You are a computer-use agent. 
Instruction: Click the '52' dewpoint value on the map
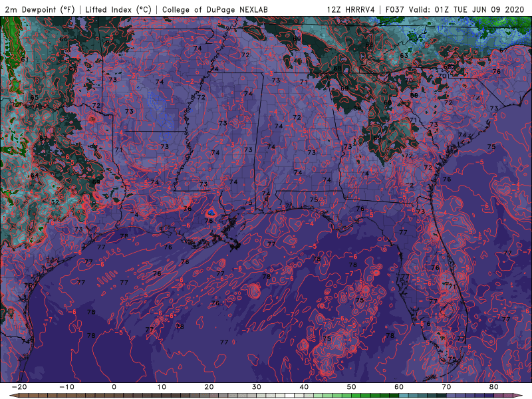click(55, 202)
